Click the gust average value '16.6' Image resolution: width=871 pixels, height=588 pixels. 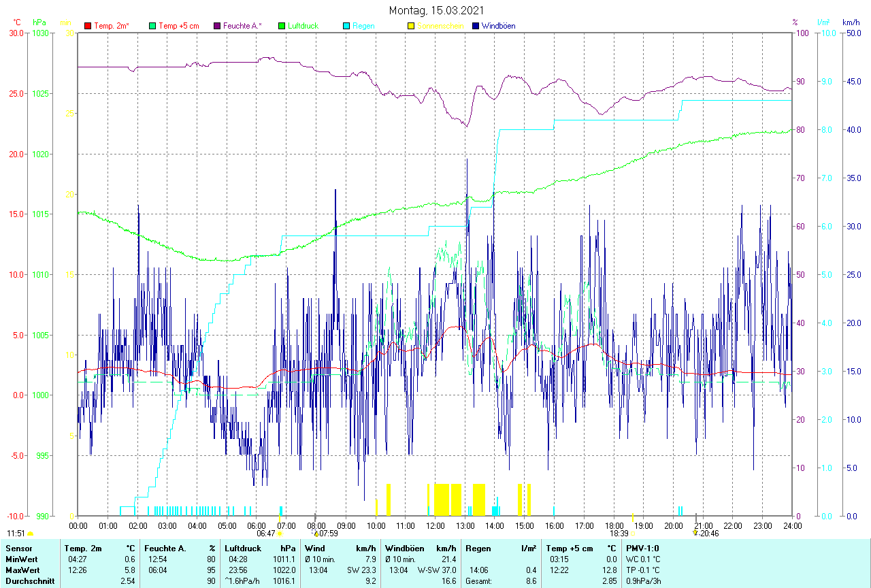[448, 581]
